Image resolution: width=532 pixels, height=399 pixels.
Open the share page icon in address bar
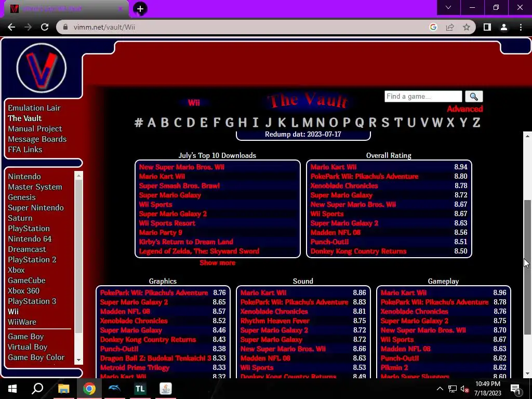pyautogui.click(x=450, y=27)
